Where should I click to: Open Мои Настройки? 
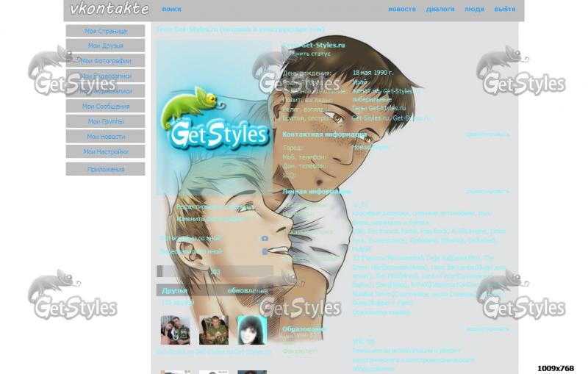tap(105, 152)
